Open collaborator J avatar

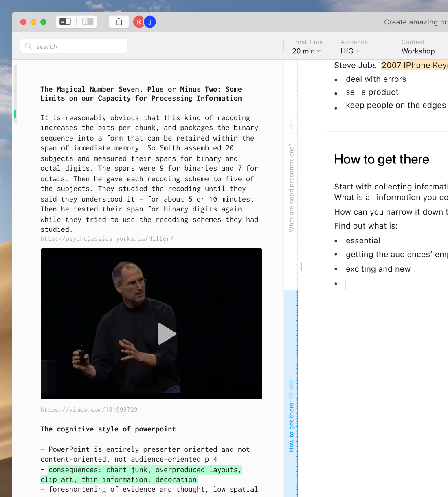(x=150, y=22)
